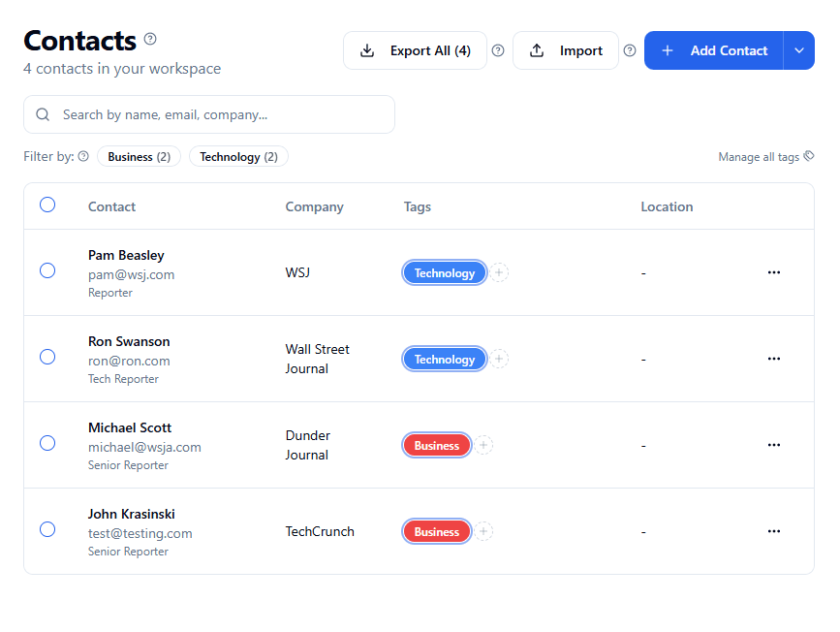Open the ellipsis menu on John Krasinski's row
Viewport: 840px width, 632px height.
tap(773, 531)
